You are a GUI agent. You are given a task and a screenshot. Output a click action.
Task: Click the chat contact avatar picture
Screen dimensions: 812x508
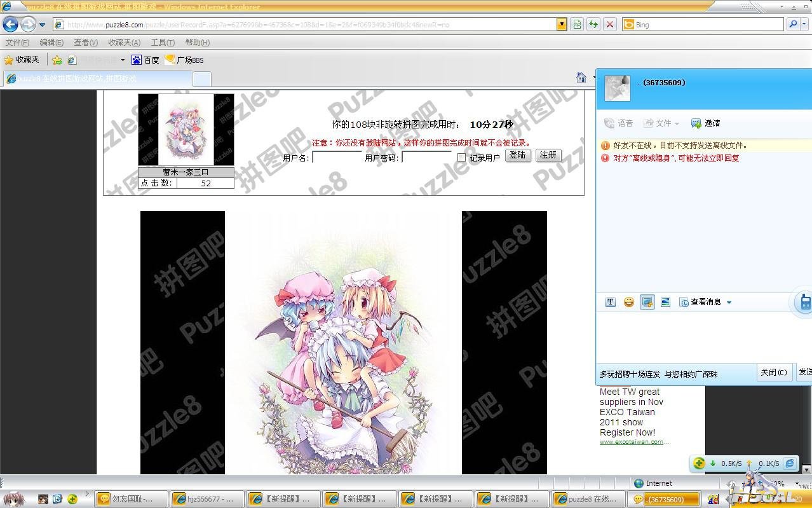[x=617, y=88]
